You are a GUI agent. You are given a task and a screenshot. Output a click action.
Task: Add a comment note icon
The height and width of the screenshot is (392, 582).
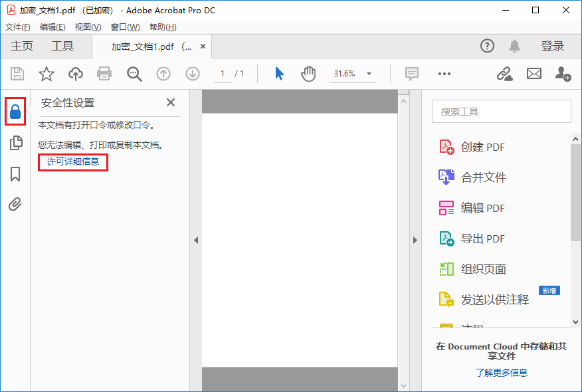pos(412,74)
